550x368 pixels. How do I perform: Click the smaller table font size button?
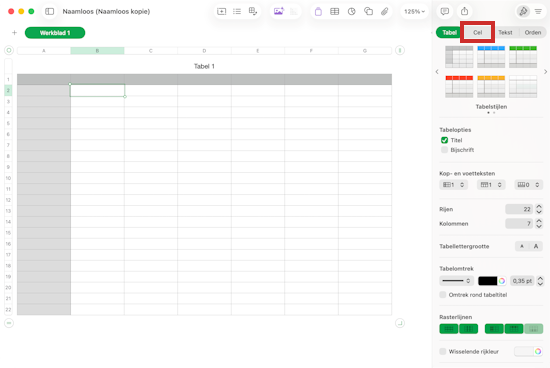[522, 246]
